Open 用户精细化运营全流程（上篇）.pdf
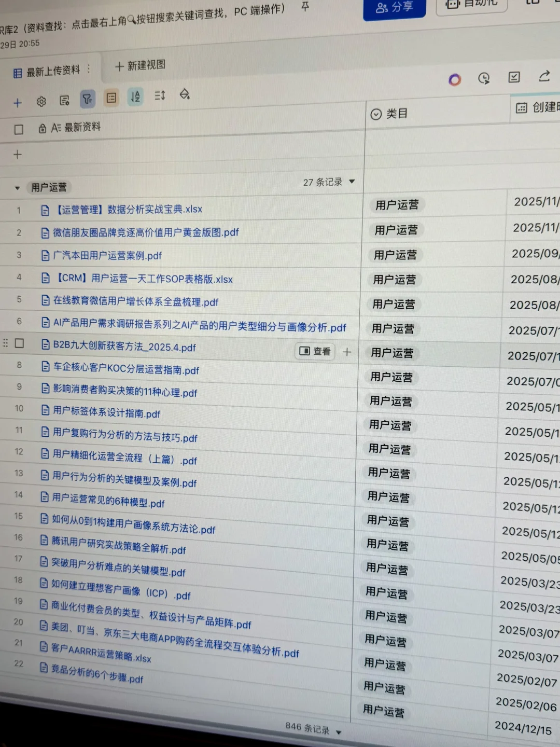 point(124,458)
